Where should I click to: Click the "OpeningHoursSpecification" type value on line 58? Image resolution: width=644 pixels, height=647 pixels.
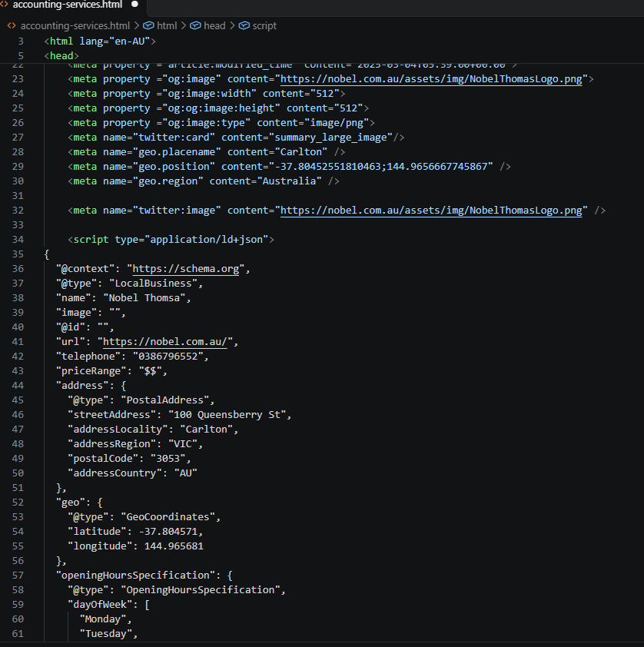click(201, 590)
